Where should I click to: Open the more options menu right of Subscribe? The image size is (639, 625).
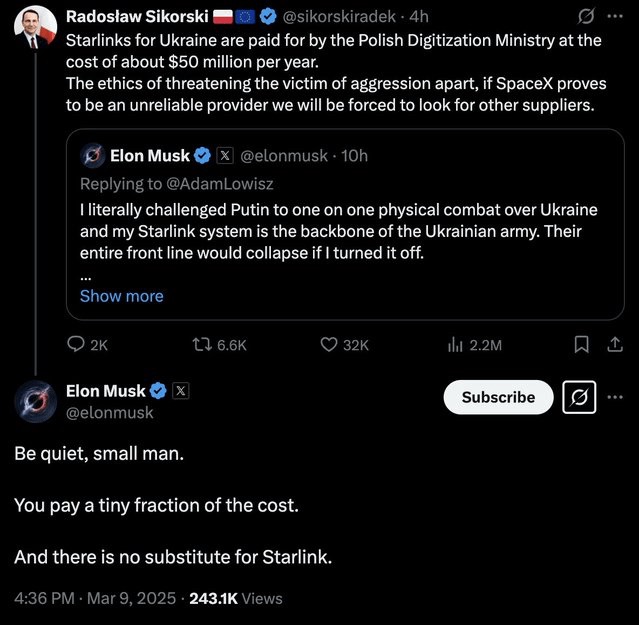tap(615, 397)
